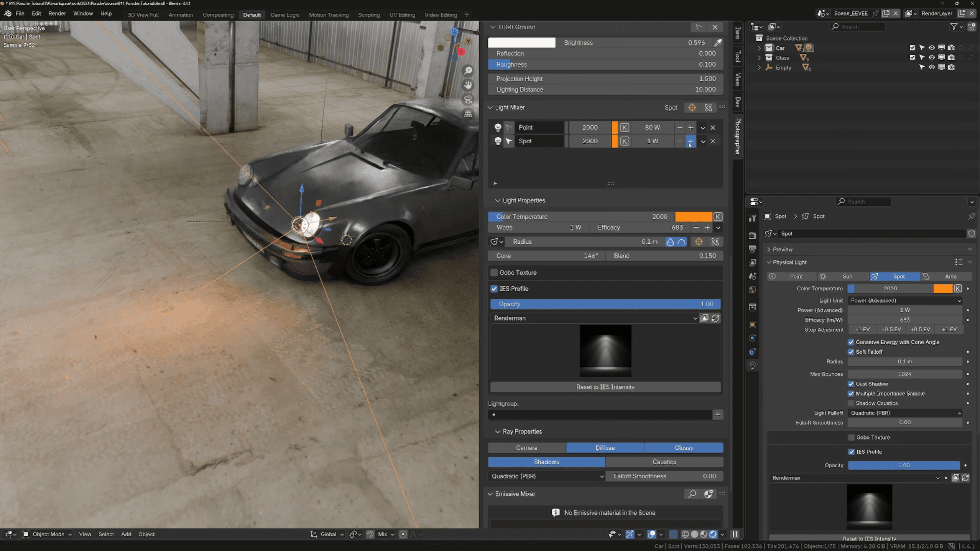
Task: Open the Light Unit dropdown
Action: [x=905, y=300]
